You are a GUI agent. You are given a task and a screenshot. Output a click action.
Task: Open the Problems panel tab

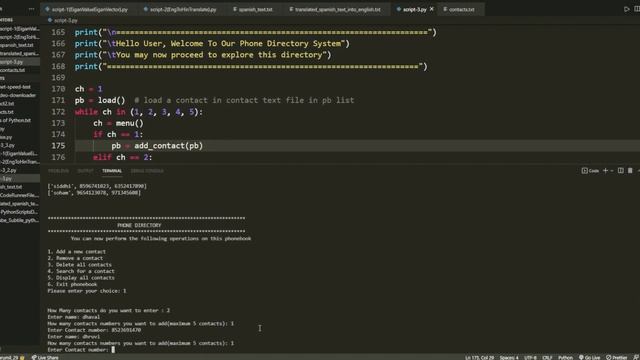[58, 171]
